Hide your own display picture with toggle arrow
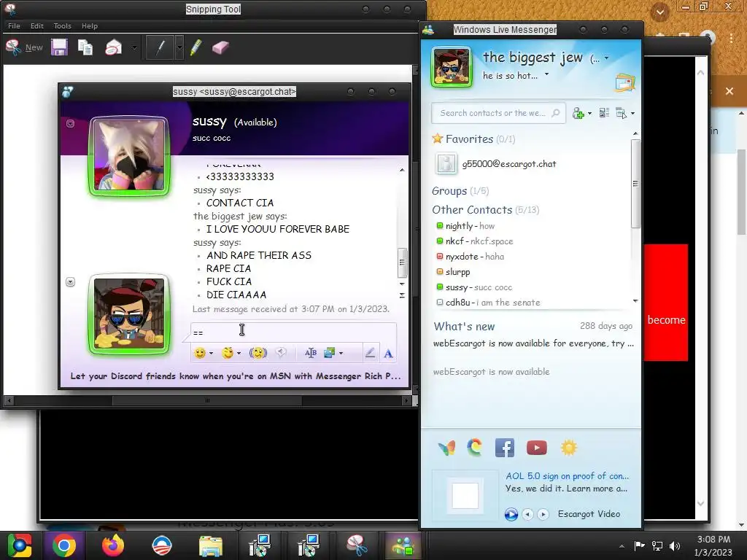 click(x=71, y=282)
